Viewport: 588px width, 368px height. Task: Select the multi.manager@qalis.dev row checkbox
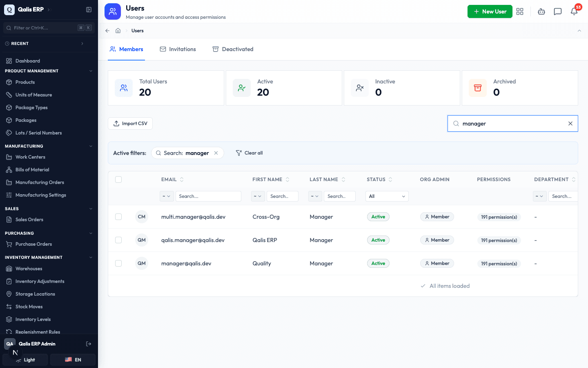click(x=118, y=217)
